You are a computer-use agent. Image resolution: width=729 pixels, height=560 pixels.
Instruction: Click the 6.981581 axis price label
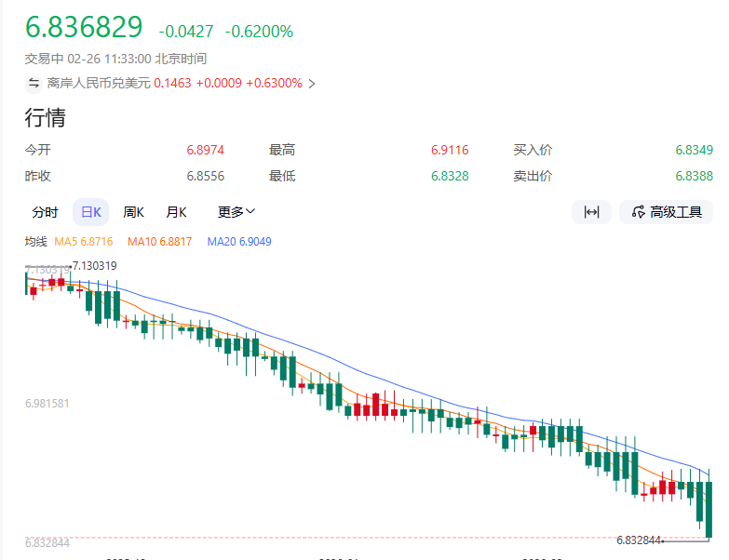coord(47,403)
